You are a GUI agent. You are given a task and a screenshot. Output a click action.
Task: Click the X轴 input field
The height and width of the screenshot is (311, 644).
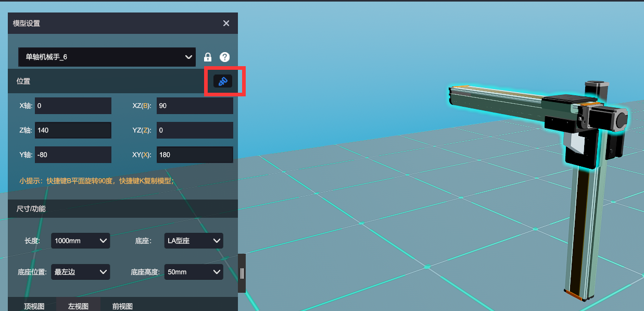tap(73, 106)
